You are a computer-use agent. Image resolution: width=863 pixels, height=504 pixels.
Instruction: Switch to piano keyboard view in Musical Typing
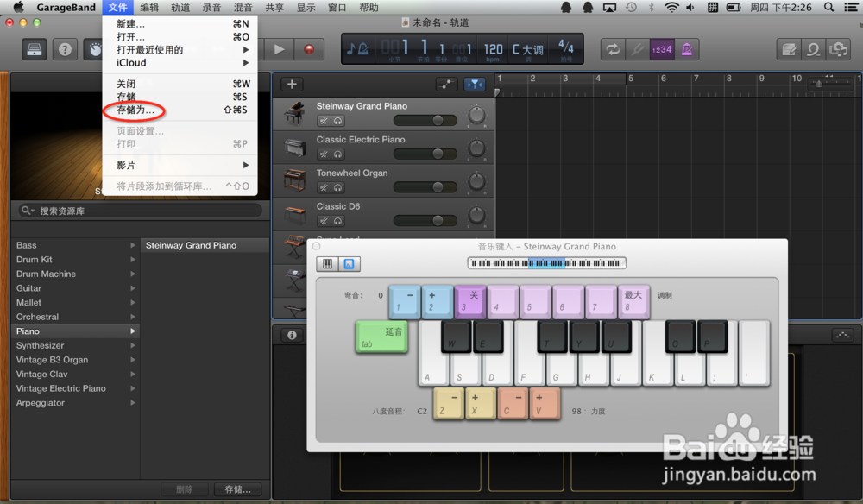327,264
